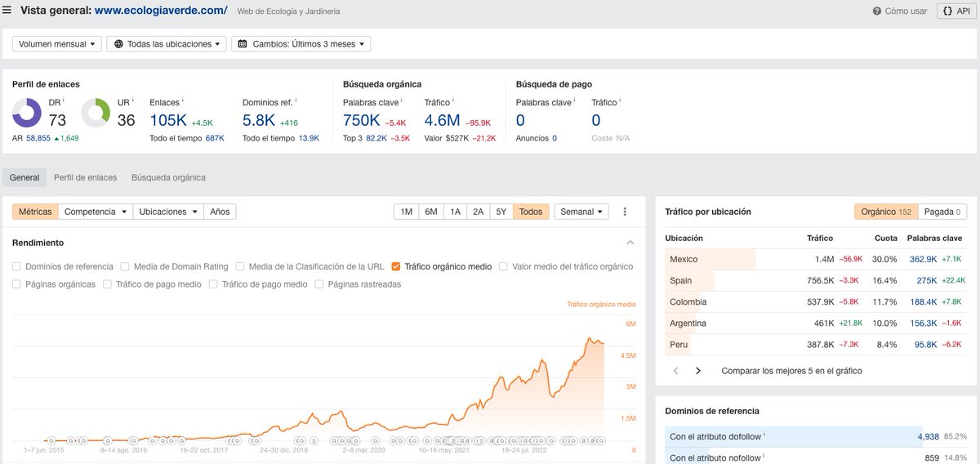
Task: Click the info icon beside Enlaces
Action: (181, 100)
